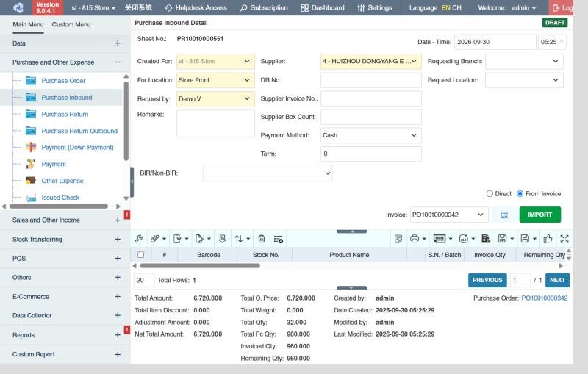Tick the select-all checkbox in grid header

coord(140,255)
